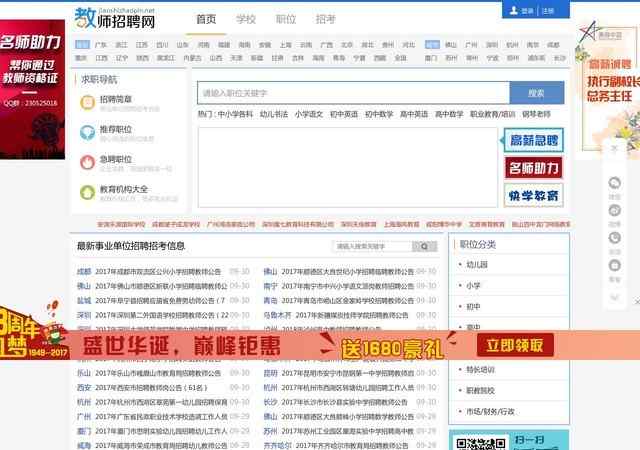Click the left red 名师助力 advertisement
640x450 pixels.
(x=32, y=89)
